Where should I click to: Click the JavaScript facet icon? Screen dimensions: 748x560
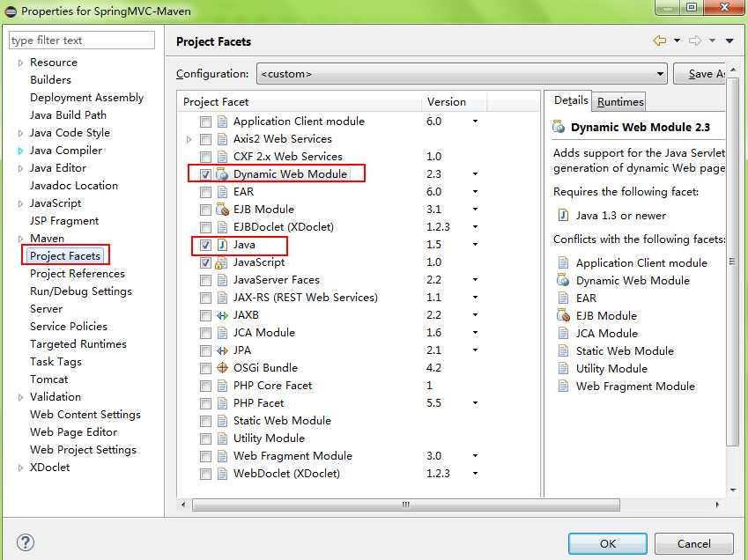click(x=221, y=262)
